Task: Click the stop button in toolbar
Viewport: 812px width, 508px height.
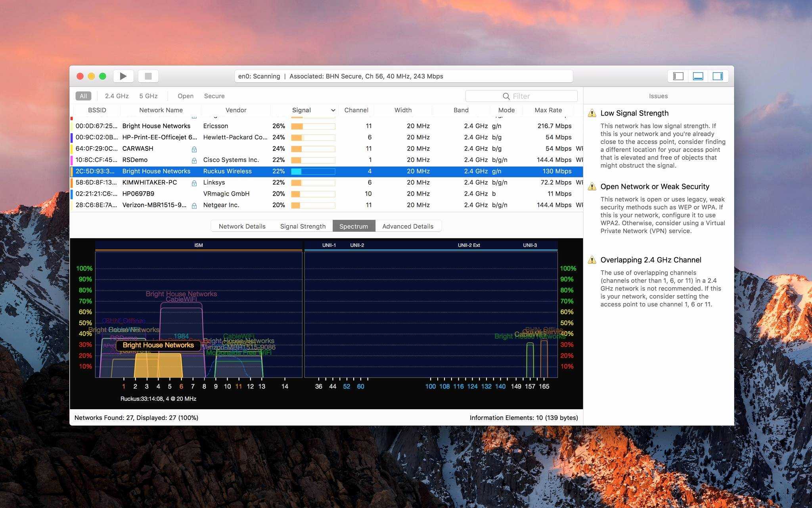Action: pos(149,77)
